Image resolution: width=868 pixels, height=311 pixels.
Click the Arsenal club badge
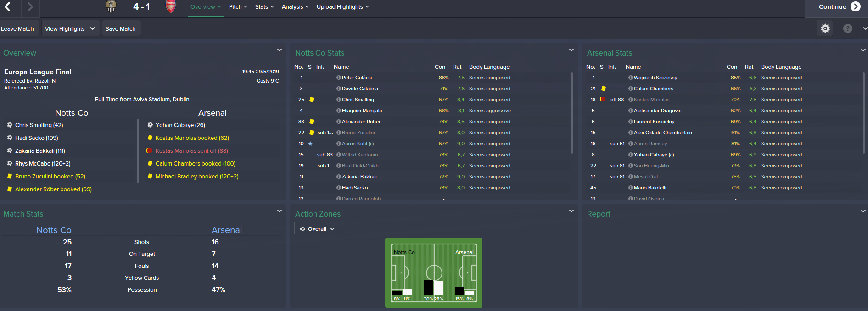point(171,6)
